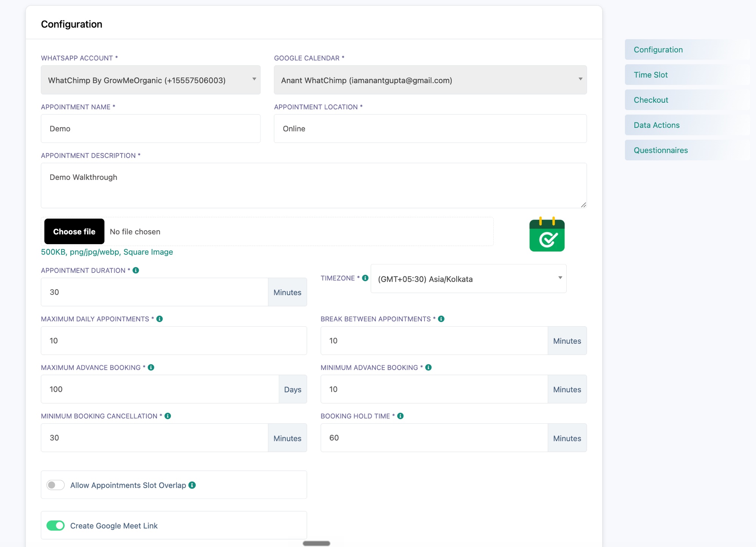Click Maximum Daily Appointments info icon
The image size is (756, 547).
160,319
